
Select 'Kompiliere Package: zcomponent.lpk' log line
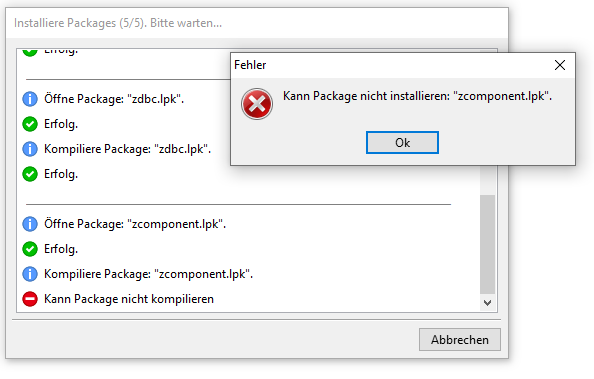pyautogui.click(x=148, y=274)
